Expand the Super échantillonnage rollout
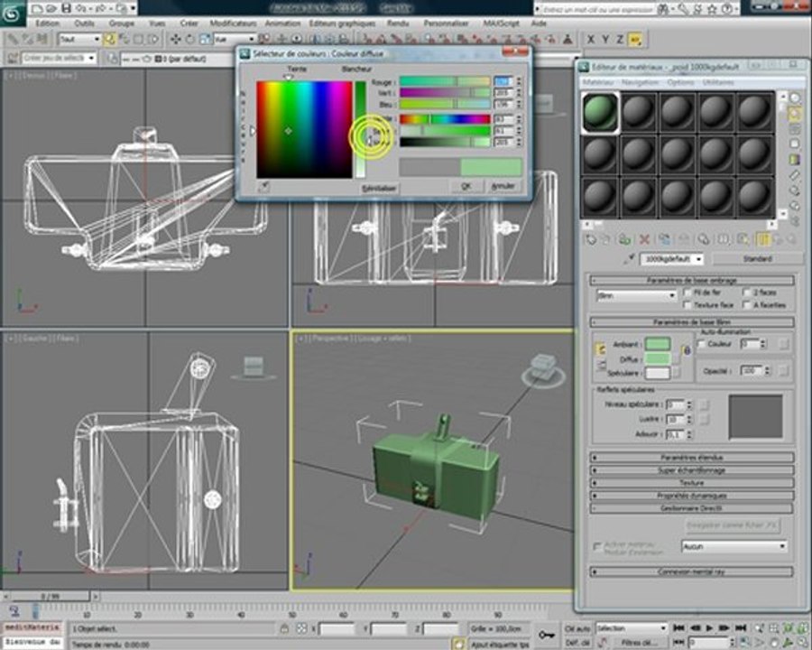812x650 pixels. (x=691, y=470)
